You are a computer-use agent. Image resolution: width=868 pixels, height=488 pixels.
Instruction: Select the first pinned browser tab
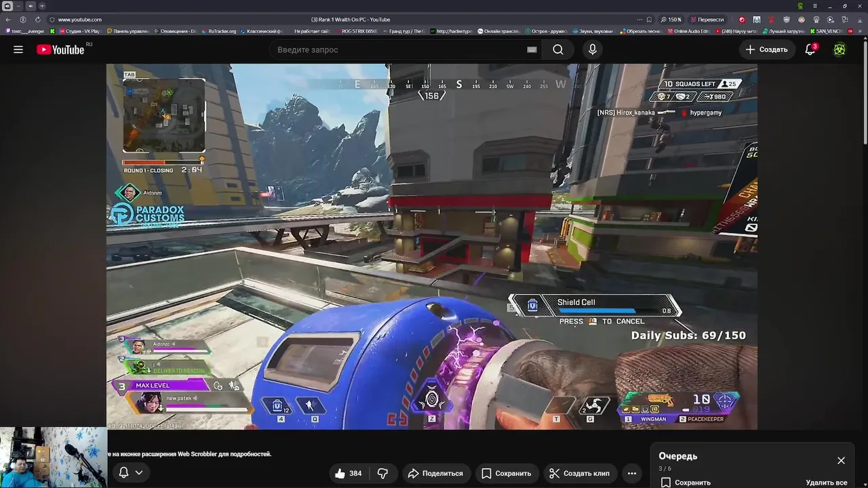point(7,5)
